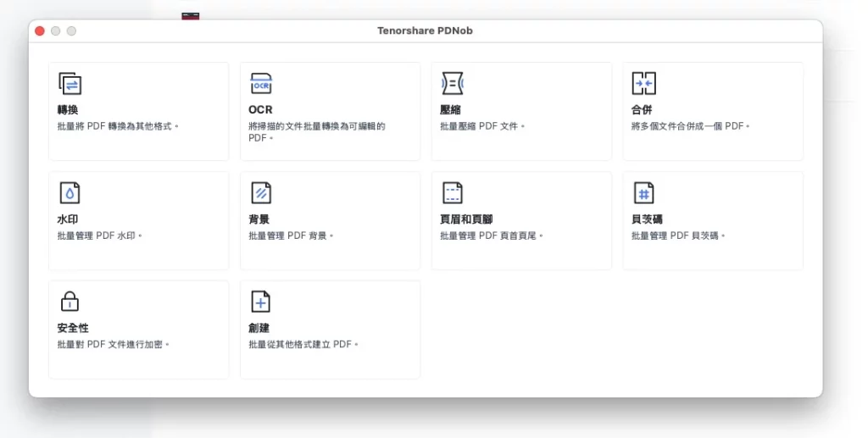Click the 頁眉和頁腳 heading label
The image size is (868, 438).
point(466,219)
